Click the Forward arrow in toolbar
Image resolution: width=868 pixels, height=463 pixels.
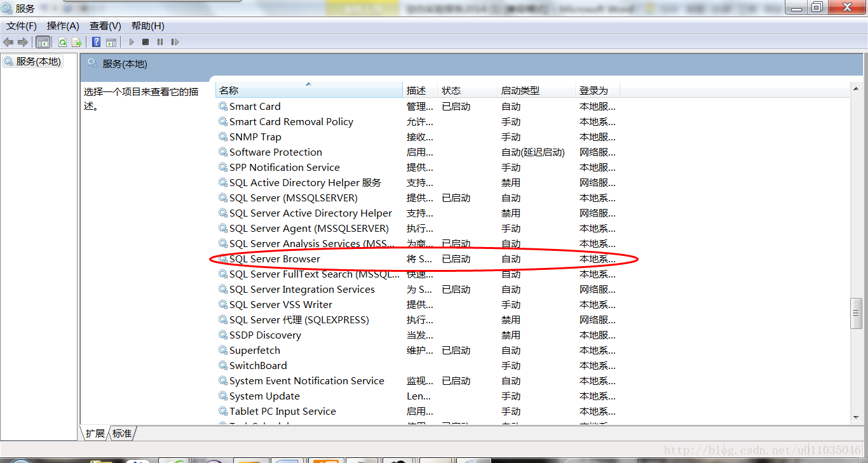23,42
